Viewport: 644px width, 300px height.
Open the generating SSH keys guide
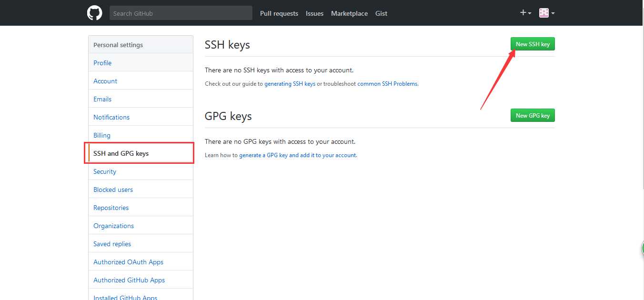click(x=290, y=83)
